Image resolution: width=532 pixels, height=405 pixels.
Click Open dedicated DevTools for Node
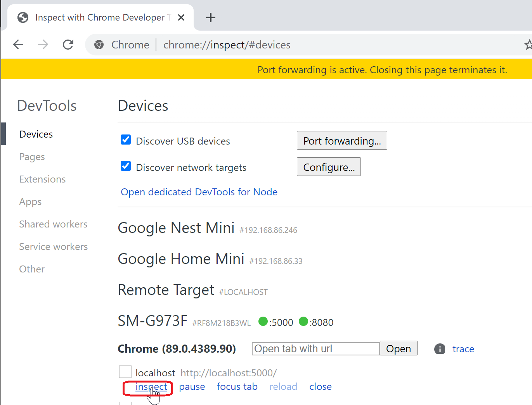point(199,191)
